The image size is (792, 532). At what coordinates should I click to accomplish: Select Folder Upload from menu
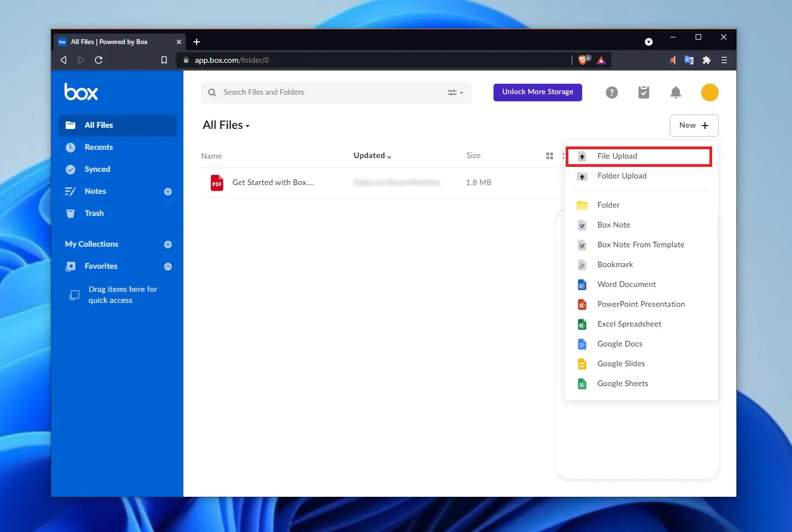(x=641, y=176)
